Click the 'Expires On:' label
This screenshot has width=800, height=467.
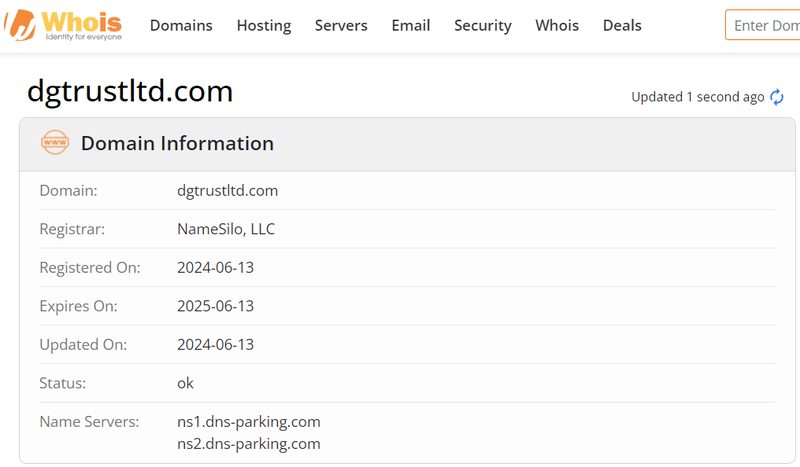pyautogui.click(x=79, y=306)
